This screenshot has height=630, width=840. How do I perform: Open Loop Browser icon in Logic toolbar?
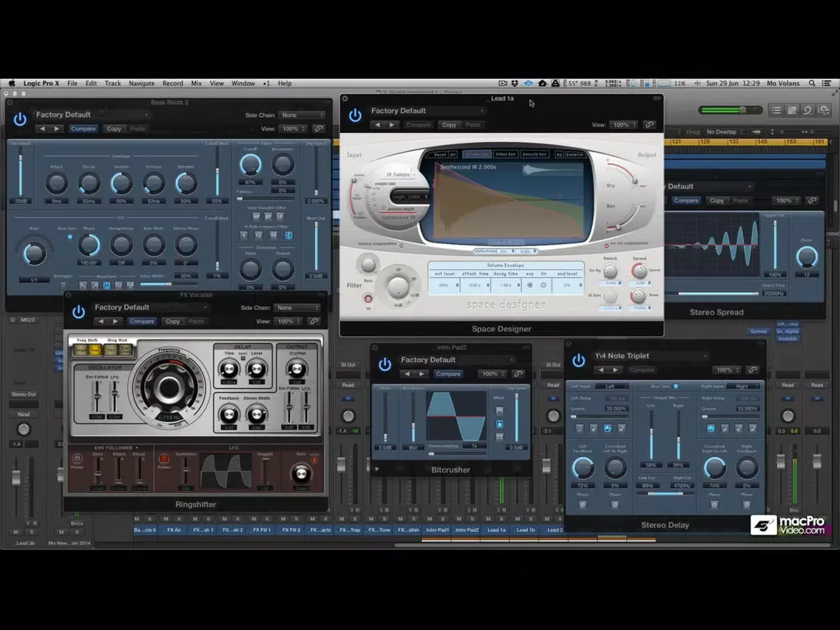[x=808, y=110]
